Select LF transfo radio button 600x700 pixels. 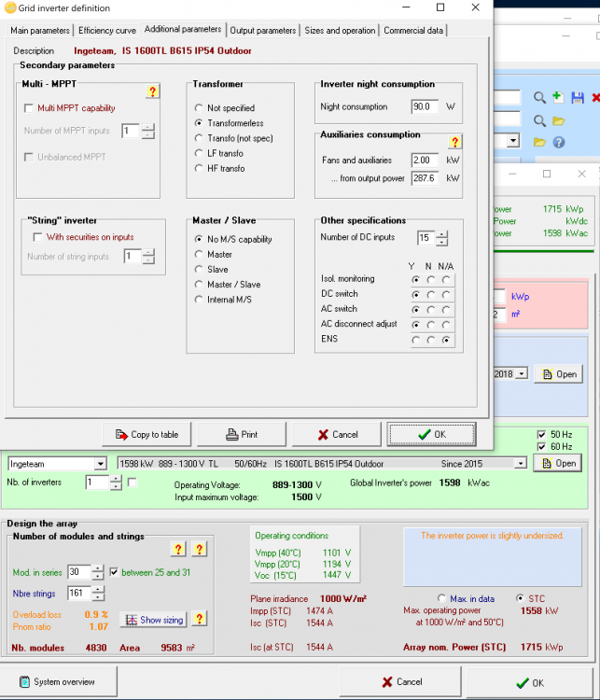point(199,153)
